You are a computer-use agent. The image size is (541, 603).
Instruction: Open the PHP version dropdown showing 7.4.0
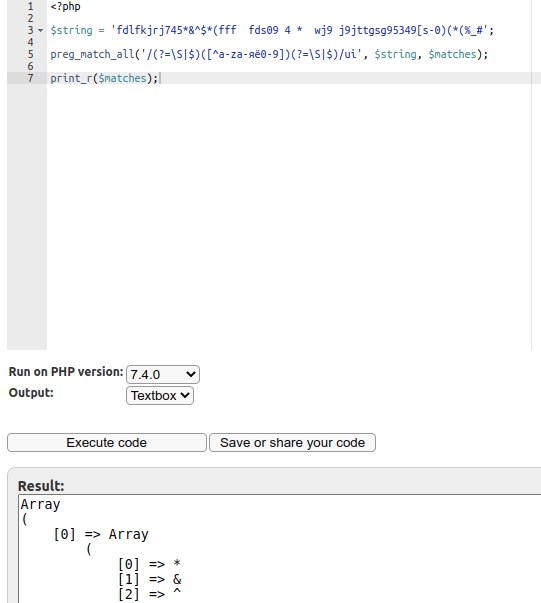[x=163, y=375]
